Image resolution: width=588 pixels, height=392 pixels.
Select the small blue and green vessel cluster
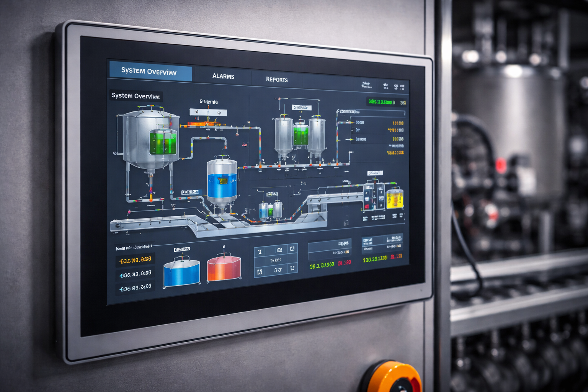[271, 210]
